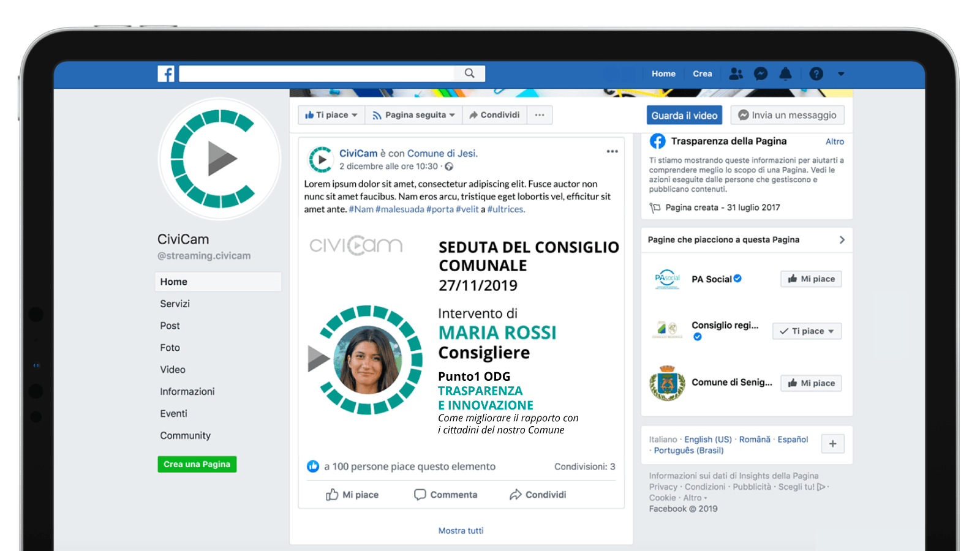Screen dimensions: 980x551
Task: Like Comune di Senig... with Mi piace
Action: click(811, 383)
